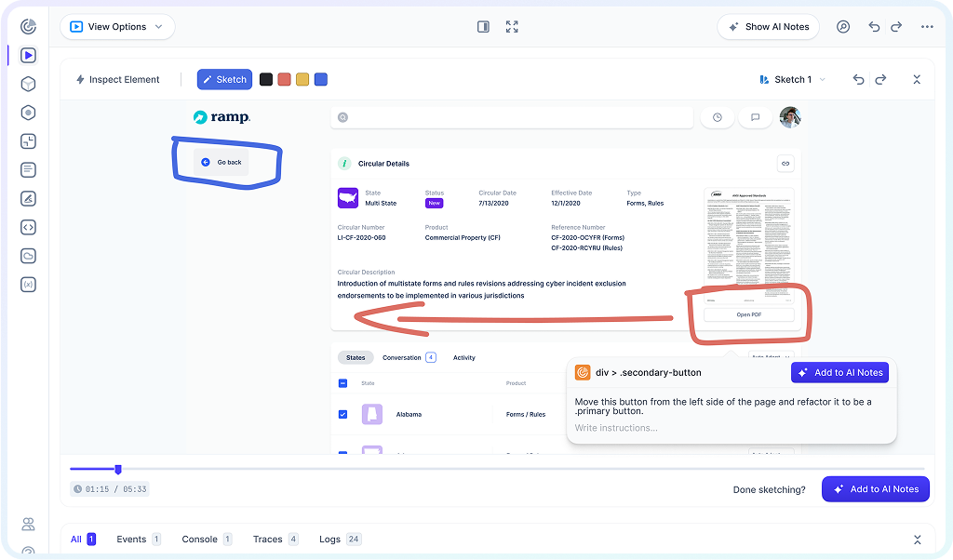
Task: Click the clock icon next to the search bar
Action: 718,116
